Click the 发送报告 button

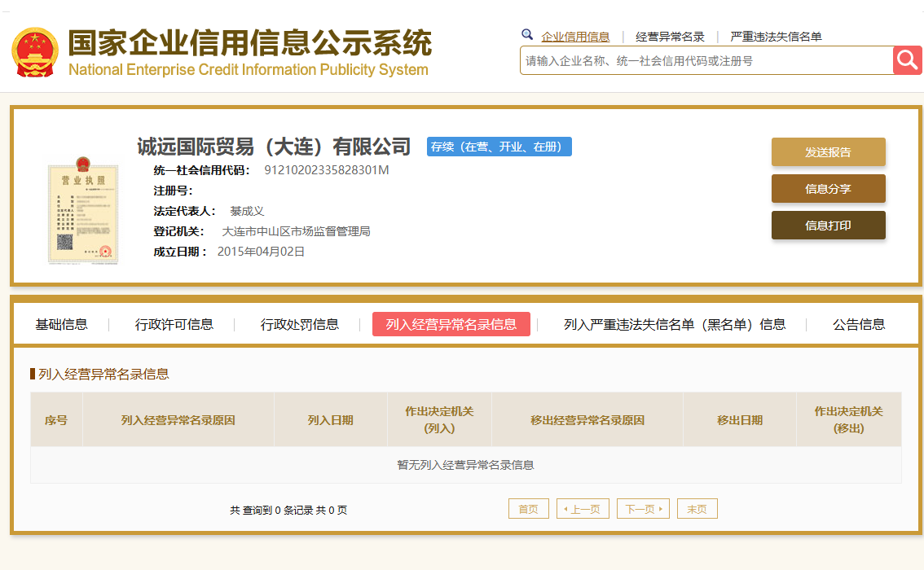(828, 152)
